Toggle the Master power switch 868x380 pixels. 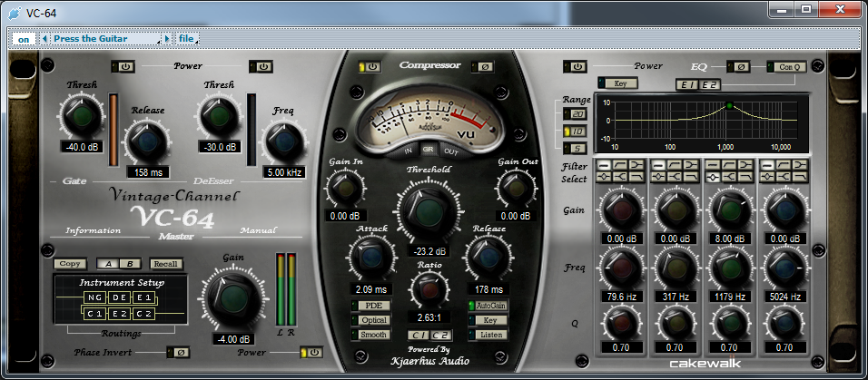(x=311, y=353)
